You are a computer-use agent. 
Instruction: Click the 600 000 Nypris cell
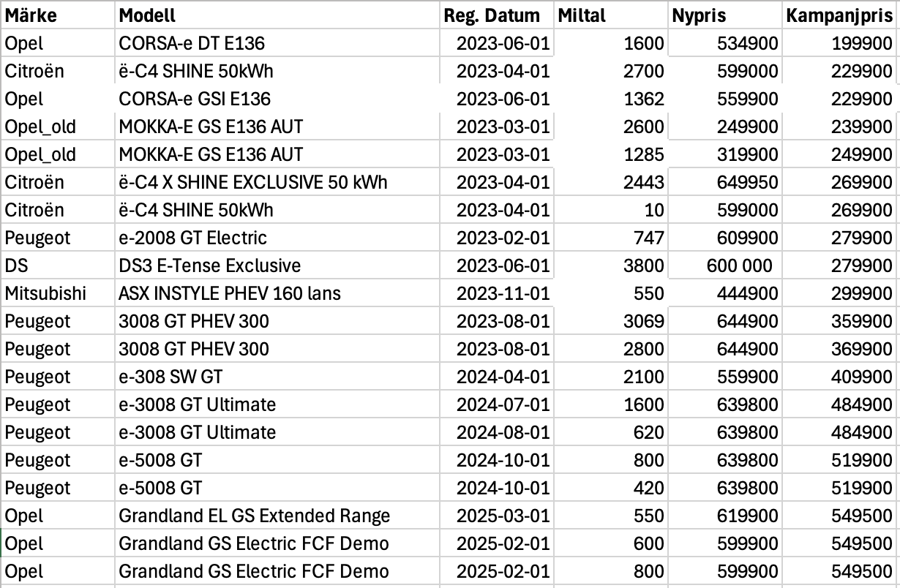click(x=725, y=265)
